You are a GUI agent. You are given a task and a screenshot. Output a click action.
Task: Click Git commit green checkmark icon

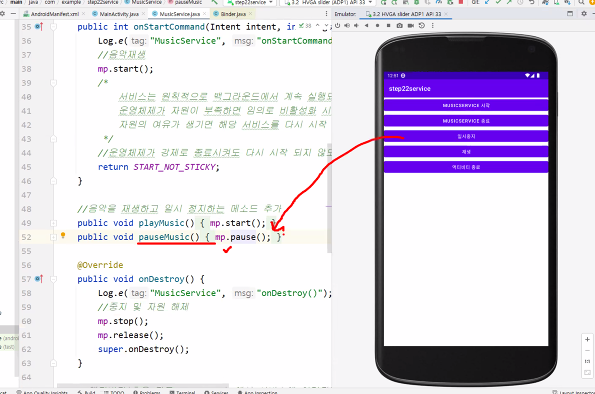pyautogui.click(x=498, y=2)
